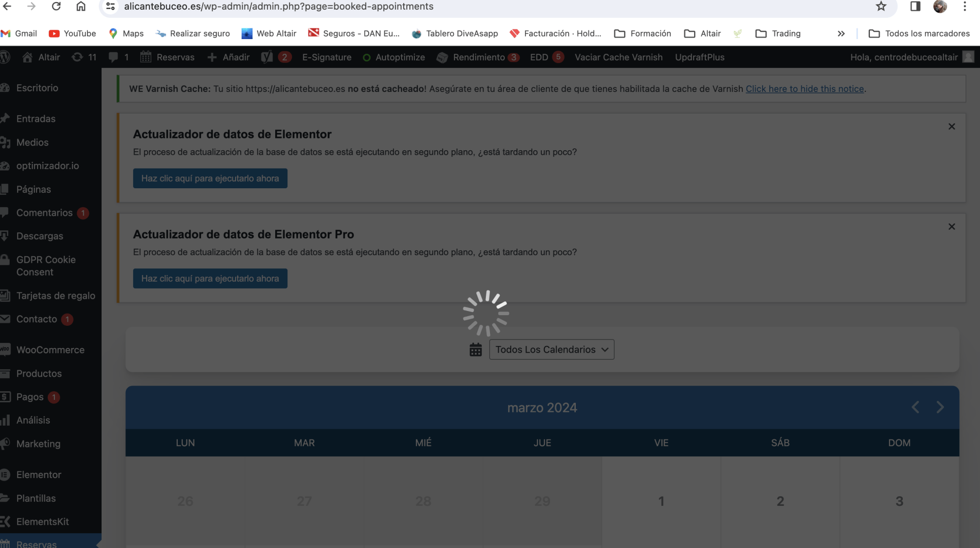Click the browser forward arrow
This screenshot has height=548, width=980.
[x=31, y=6]
